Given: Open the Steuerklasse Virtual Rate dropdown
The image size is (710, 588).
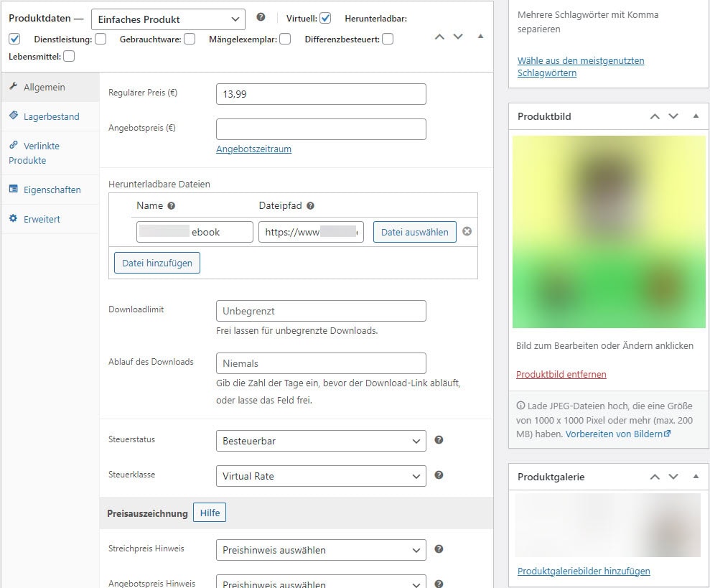Looking at the screenshot, I should [320, 476].
